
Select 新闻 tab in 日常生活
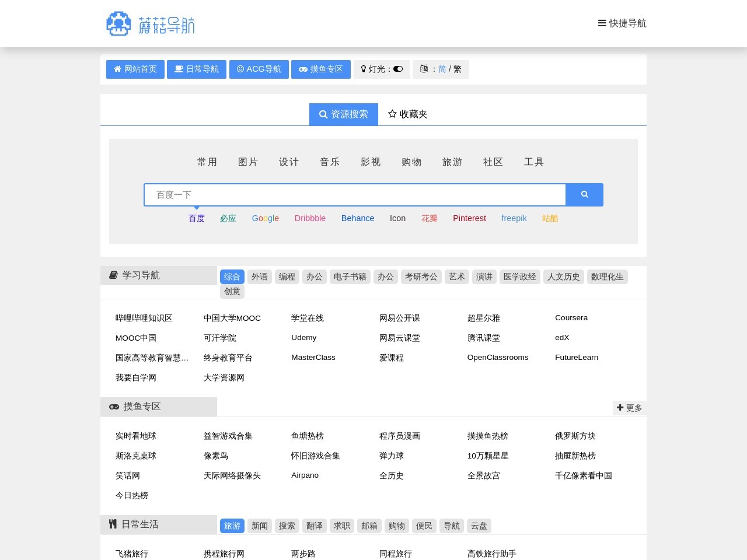260,526
